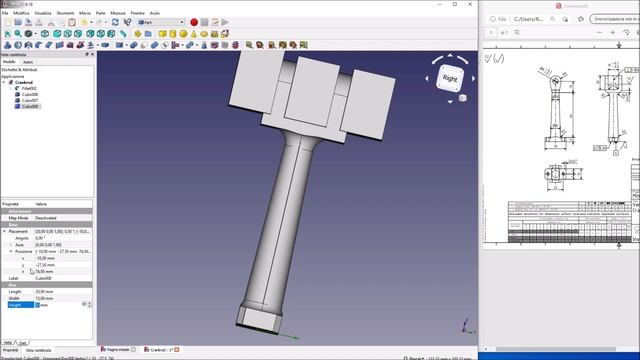Switch to the Attività panel tab
Image resolution: width=640 pixels, height=360 pixels.
(x=28, y=62)
